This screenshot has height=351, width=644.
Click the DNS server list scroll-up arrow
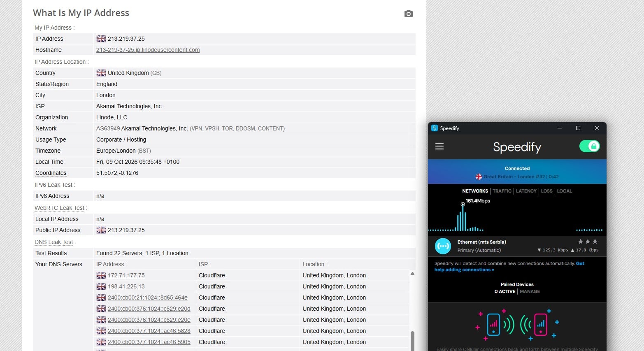click(x=412, y=273)
